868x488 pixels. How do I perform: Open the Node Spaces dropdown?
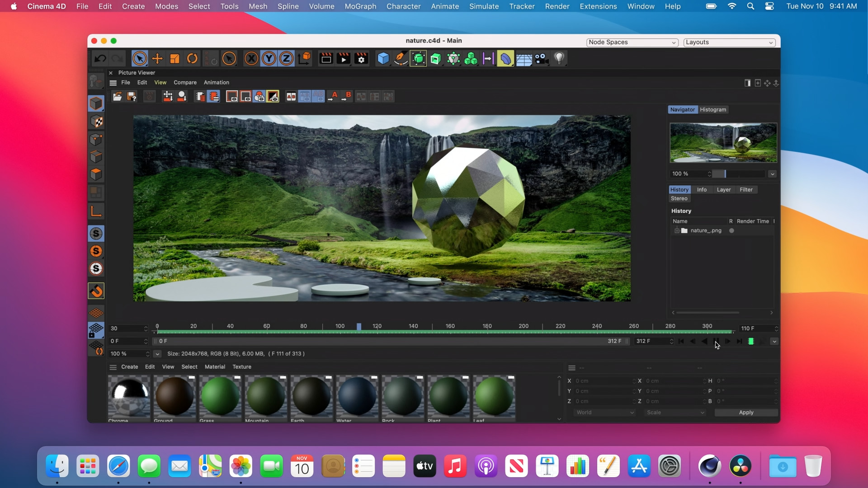tap(632, 42)
